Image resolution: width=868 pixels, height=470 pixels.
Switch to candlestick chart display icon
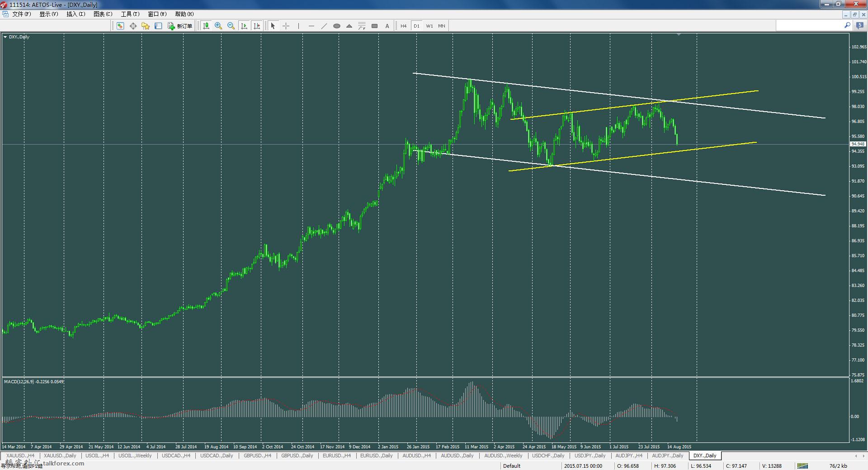point(206,26)
